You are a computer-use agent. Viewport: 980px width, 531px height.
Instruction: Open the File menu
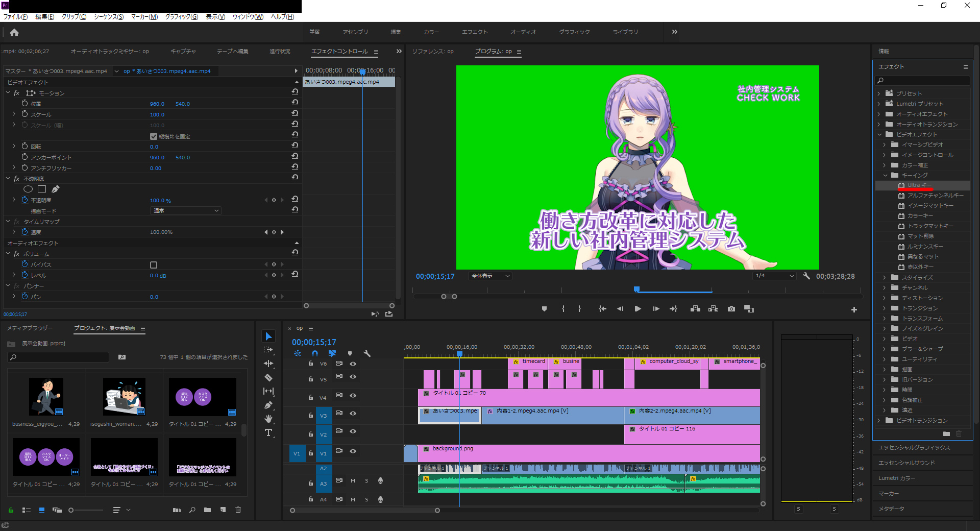pyautogui.click(x=16, y=17)
